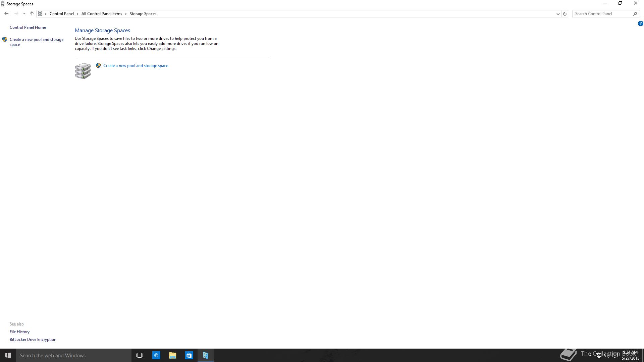This screenshot has height=362, width=644.
Task: Refresh the Storage Spaces page
Action: (x=565, y=14)
